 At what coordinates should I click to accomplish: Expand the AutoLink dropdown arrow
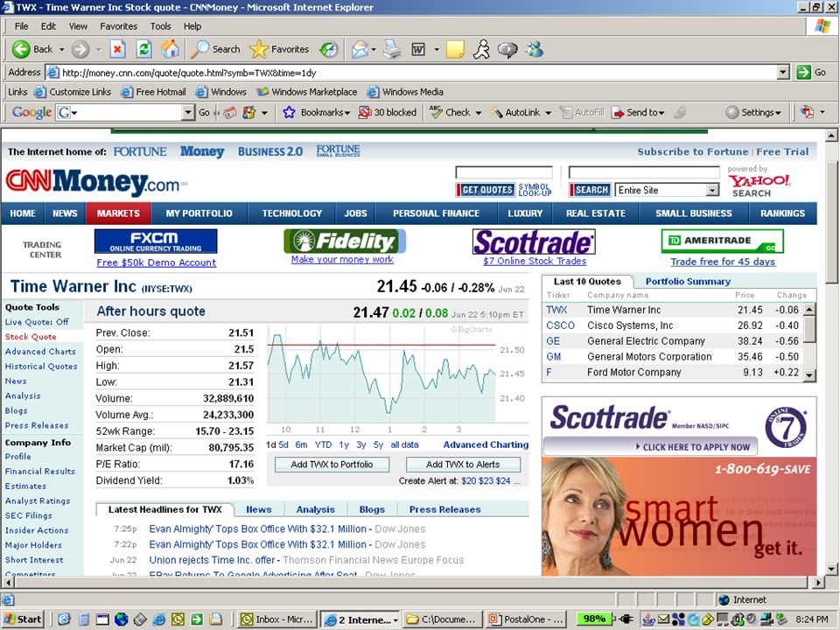[x=548, y=113]
